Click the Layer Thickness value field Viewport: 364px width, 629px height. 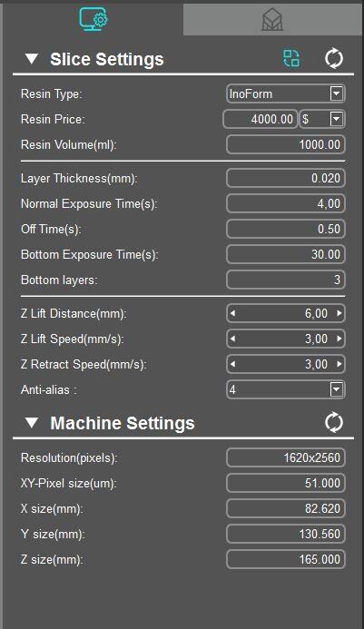coord(285,178)
